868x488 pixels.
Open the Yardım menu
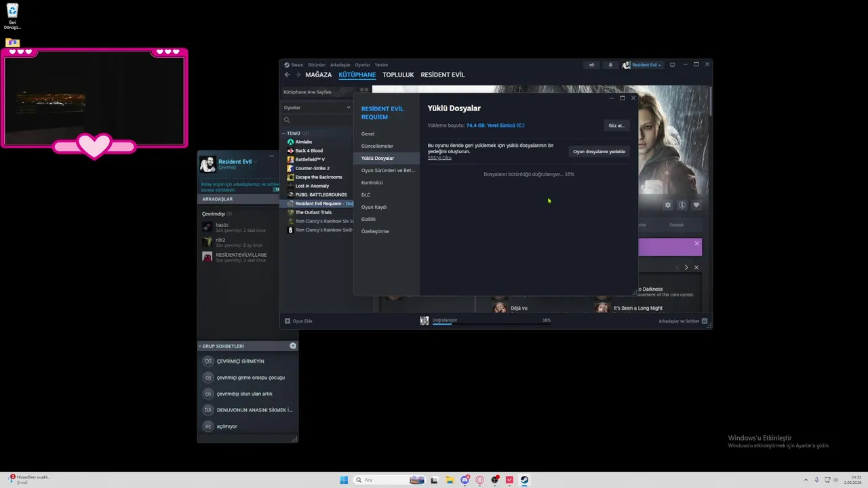pos(381,65)
